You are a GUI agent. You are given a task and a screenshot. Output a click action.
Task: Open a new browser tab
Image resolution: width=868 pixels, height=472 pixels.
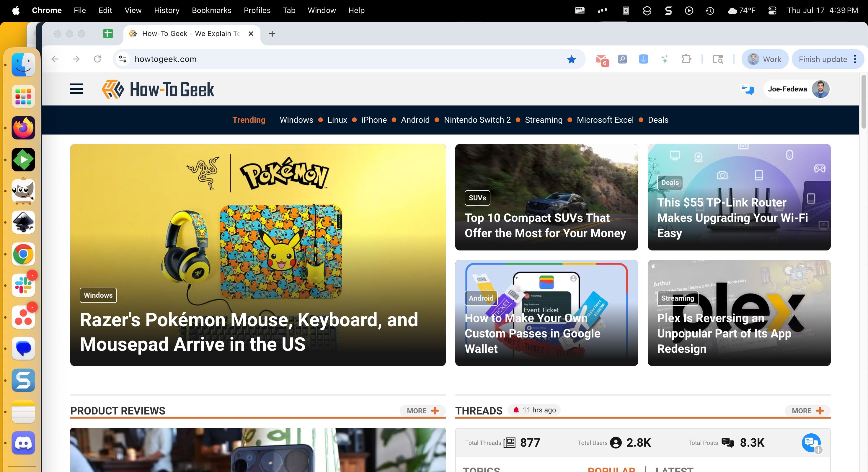coord(272,34)
